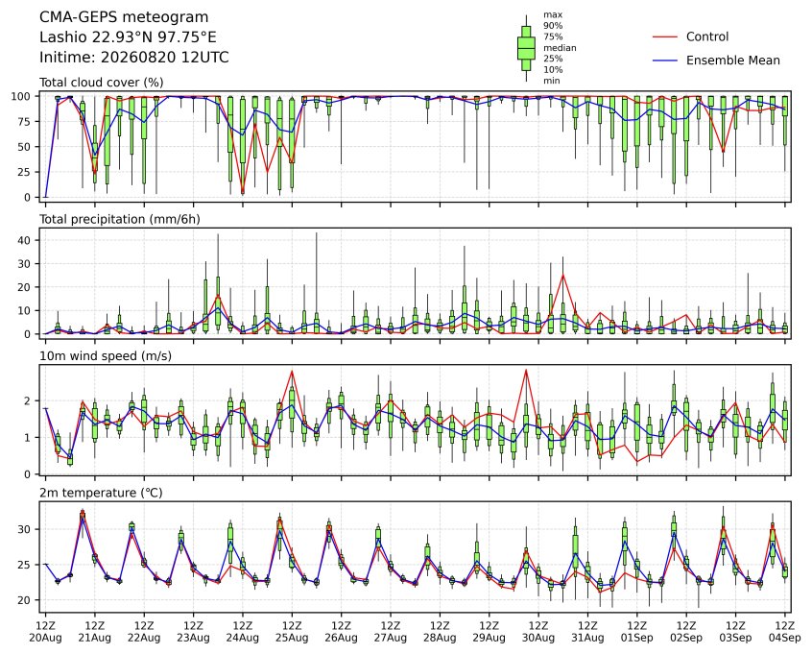This screenshot has width=812, height=654.
Task: Click the Control legend label
Action: 706,36
